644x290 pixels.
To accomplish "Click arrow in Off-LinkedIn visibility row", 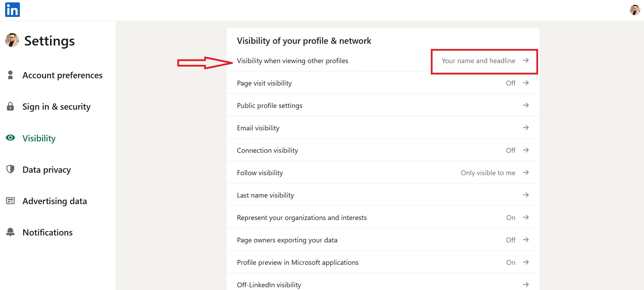I will pyautogui.click(x=526, y=284).
